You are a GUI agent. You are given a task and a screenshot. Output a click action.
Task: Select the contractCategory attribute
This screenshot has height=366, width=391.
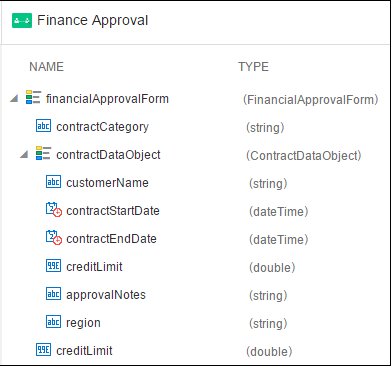pos(102,127)
